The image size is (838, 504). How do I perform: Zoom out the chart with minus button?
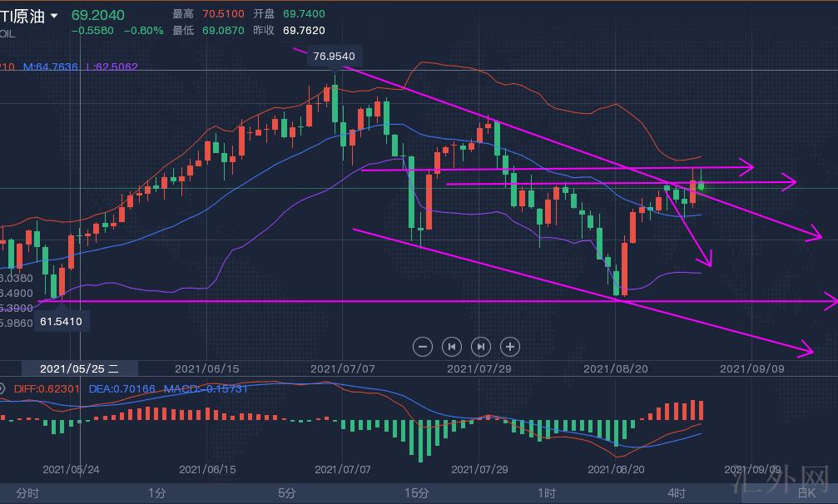pos(422,346)
